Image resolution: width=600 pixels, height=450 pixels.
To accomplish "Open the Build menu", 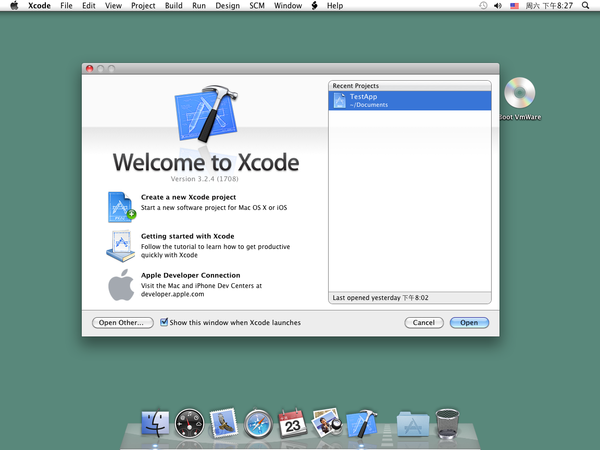I will (173, 6).
